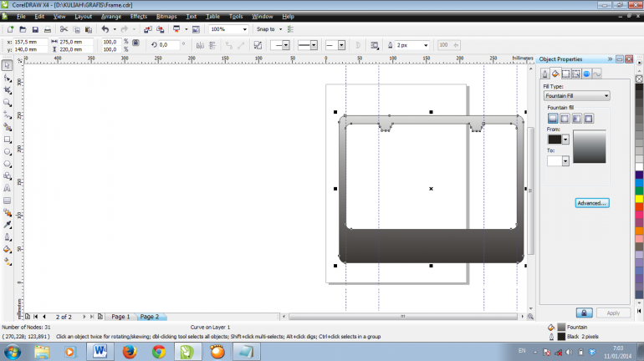Activate the Zoom tool in toolbox
The width and height of the screenshot is (644, 361).
tap(7, 103)
